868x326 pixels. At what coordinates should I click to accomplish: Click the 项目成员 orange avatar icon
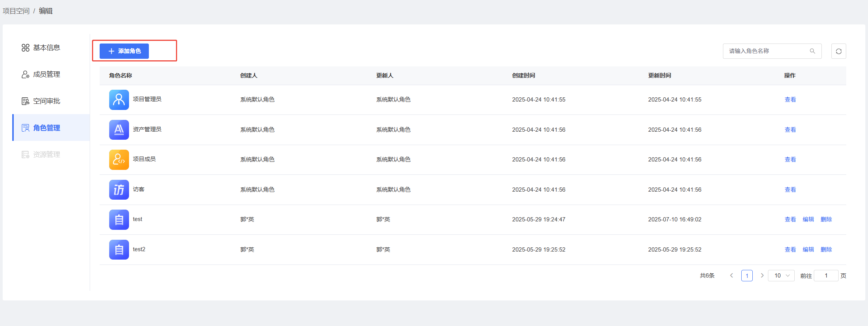pos(119,160)
